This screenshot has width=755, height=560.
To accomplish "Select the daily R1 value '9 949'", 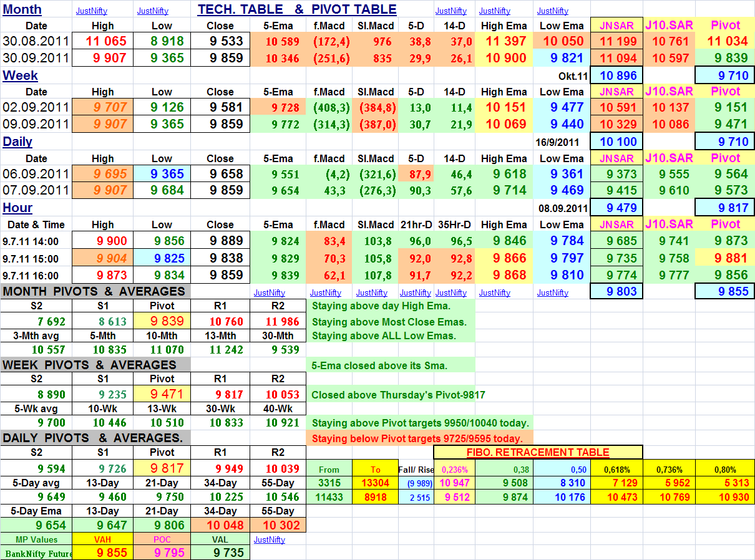I will pyautogui.click(x=220, y=468).
